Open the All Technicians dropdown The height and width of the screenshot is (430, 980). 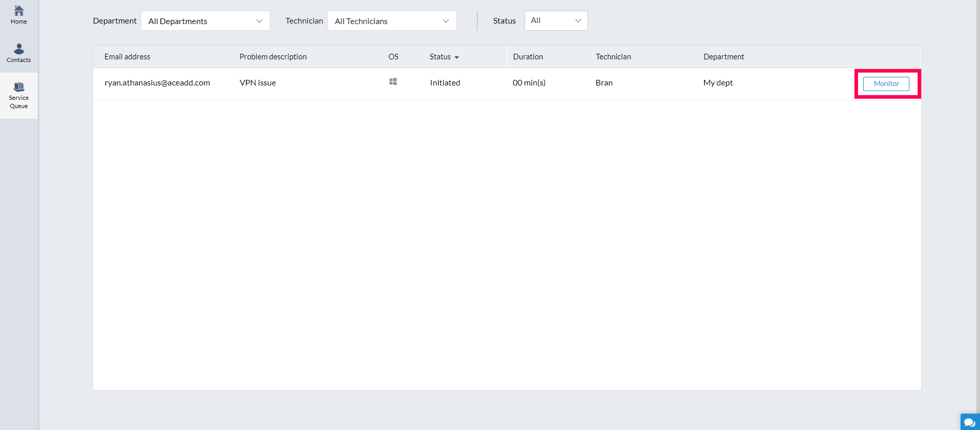[392, 21]
